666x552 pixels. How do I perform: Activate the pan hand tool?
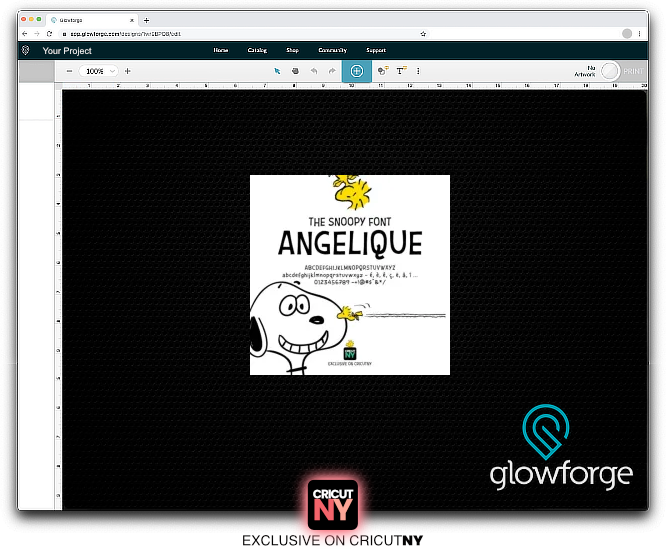[x=295, y=71]
